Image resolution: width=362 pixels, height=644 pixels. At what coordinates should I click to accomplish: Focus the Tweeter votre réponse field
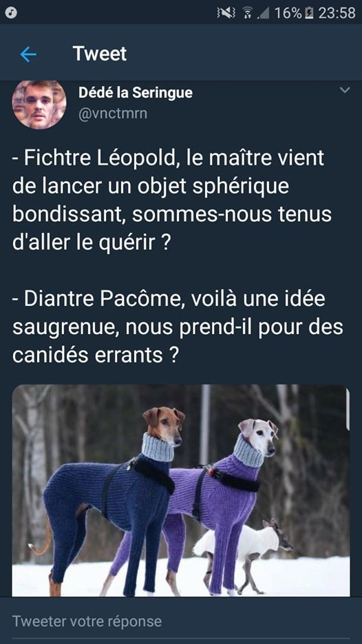pyautogui.click(x=181, y=620)
